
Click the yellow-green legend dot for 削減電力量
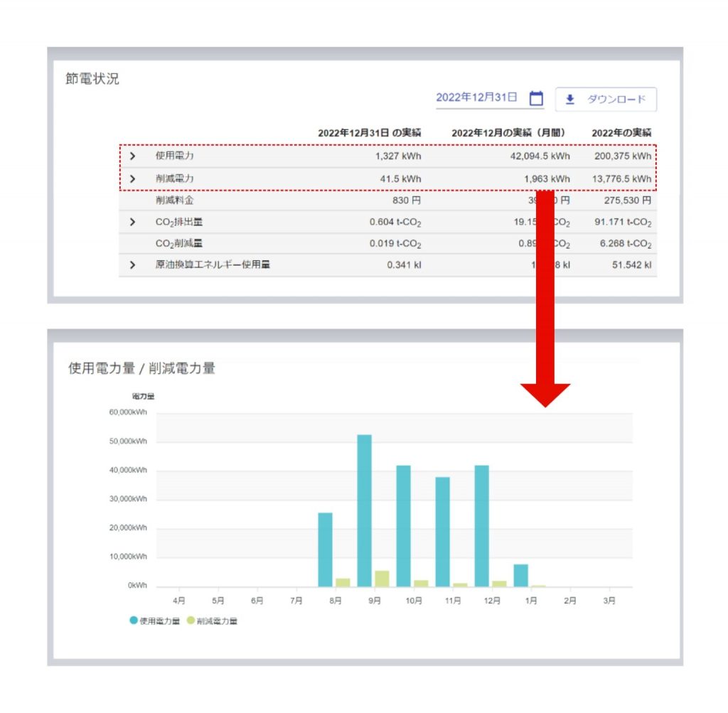(191, 620)
